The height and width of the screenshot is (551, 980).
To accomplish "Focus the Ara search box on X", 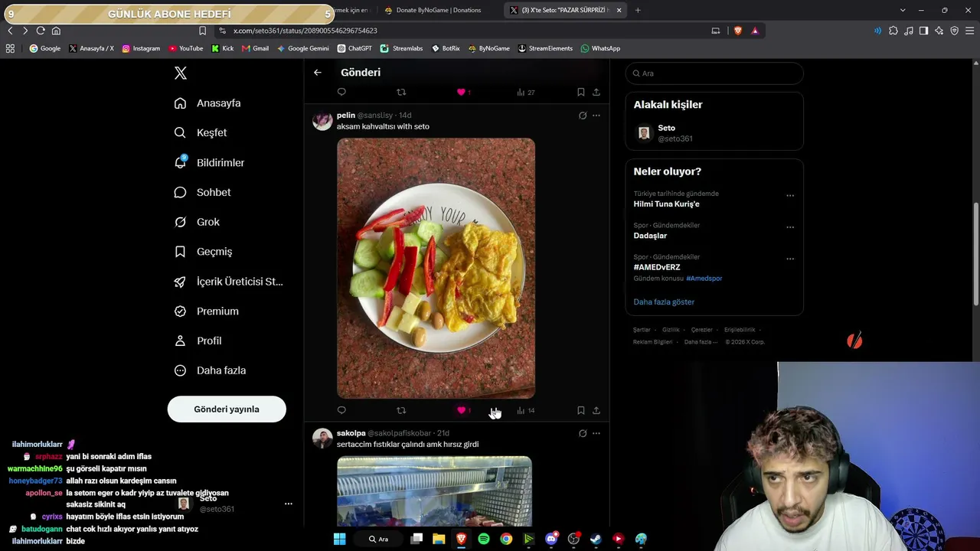I will click(714, 73).
